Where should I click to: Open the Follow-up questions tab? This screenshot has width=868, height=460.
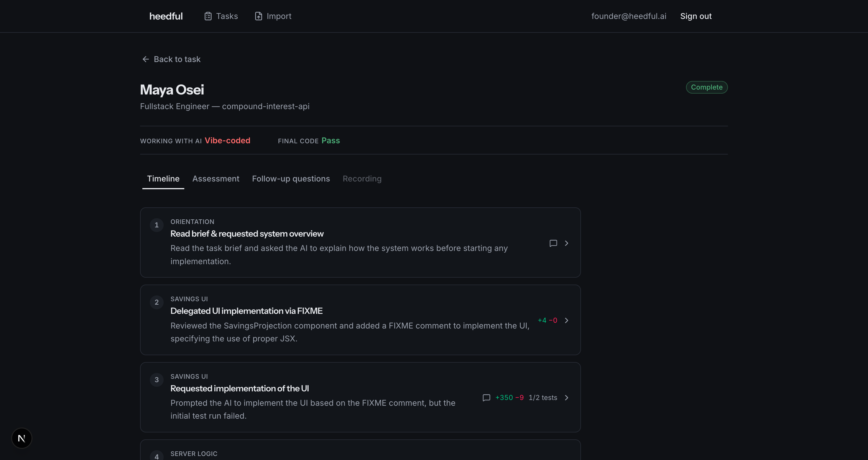(x=291, y=179)
